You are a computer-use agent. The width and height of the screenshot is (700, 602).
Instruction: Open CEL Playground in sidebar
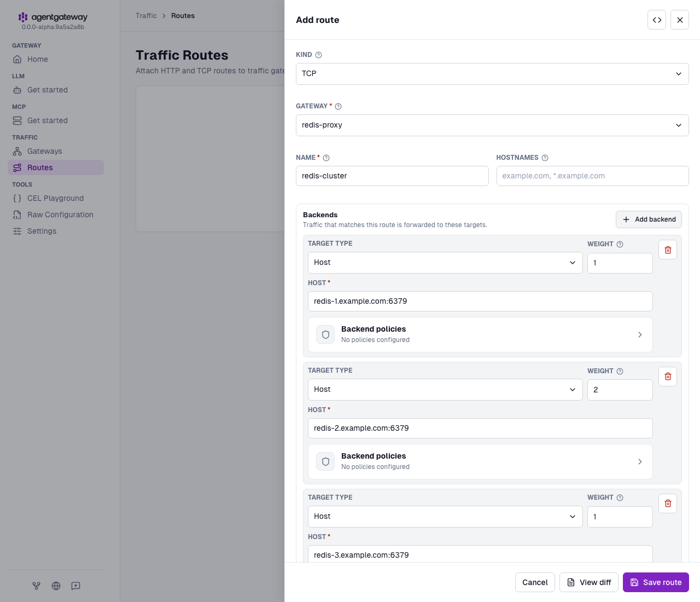[56, 198]
